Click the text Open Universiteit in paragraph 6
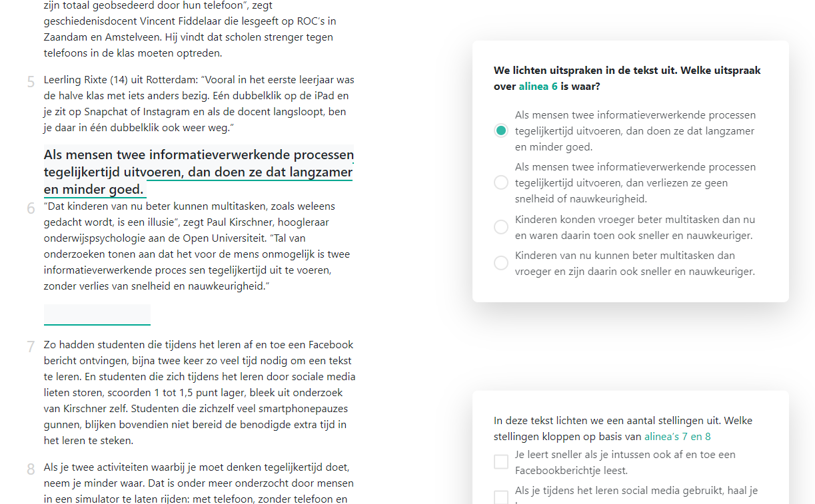 (221, 238)
